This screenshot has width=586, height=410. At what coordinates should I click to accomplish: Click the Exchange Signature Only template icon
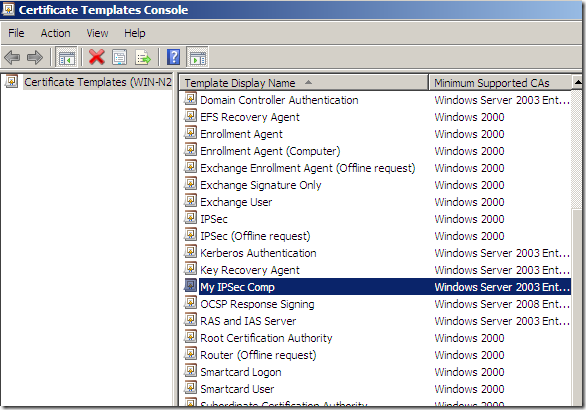point(190,184)
